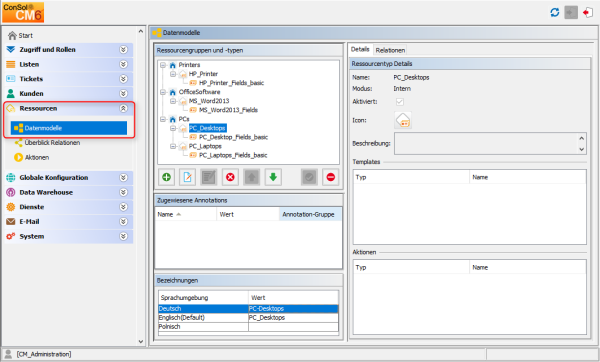Click the greyed-out arrow icon beside refresh

[571, 12]
